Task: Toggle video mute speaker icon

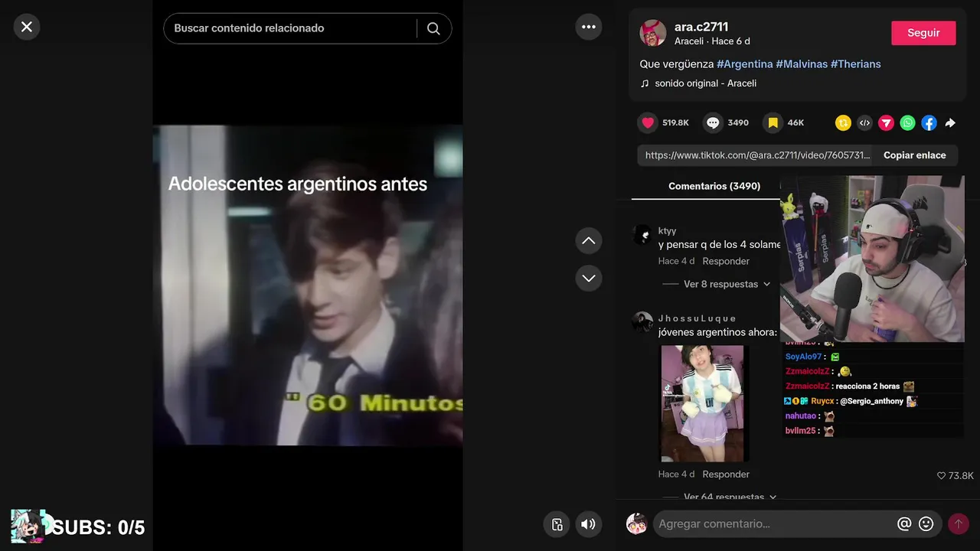Action: click(588, 524)
